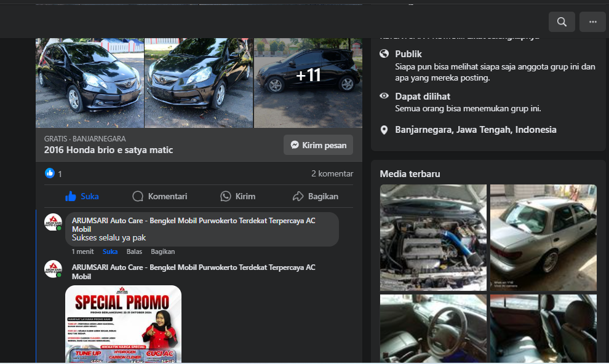Open the first black Honda Brio photo
Screen dimensions: 609x364
click(90, 82)
